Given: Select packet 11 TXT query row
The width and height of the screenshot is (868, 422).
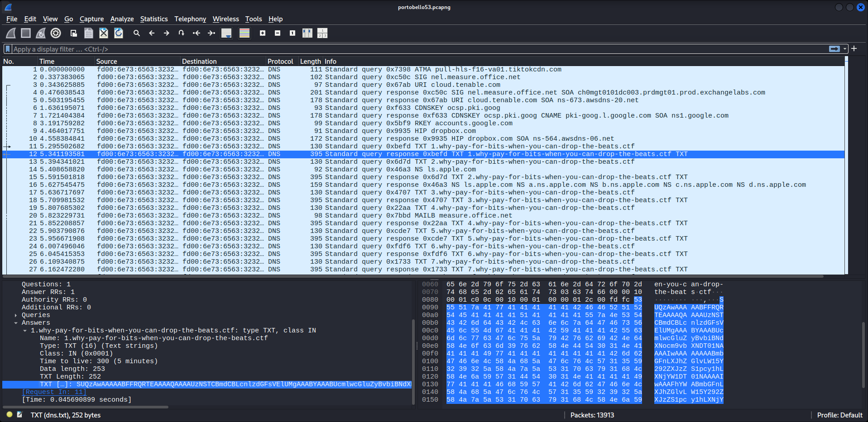Looking at the screenshot, I should click(423, 147).
